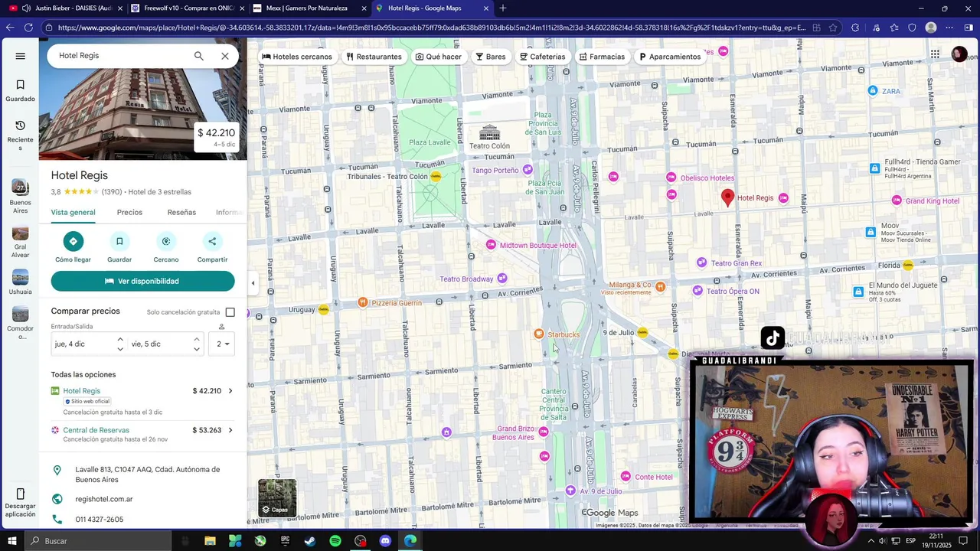980x551 pixels.
Task: Click the Cercano nearby icon
Action: pos(166,241)
